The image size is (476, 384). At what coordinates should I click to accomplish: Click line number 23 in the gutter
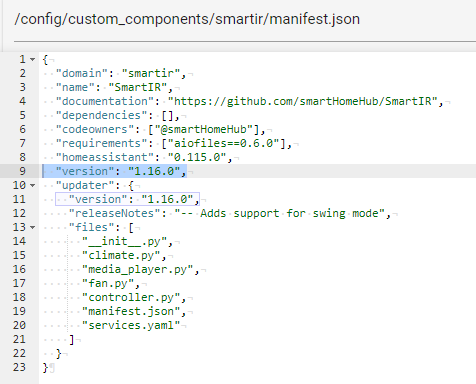[x=19, y=367]
